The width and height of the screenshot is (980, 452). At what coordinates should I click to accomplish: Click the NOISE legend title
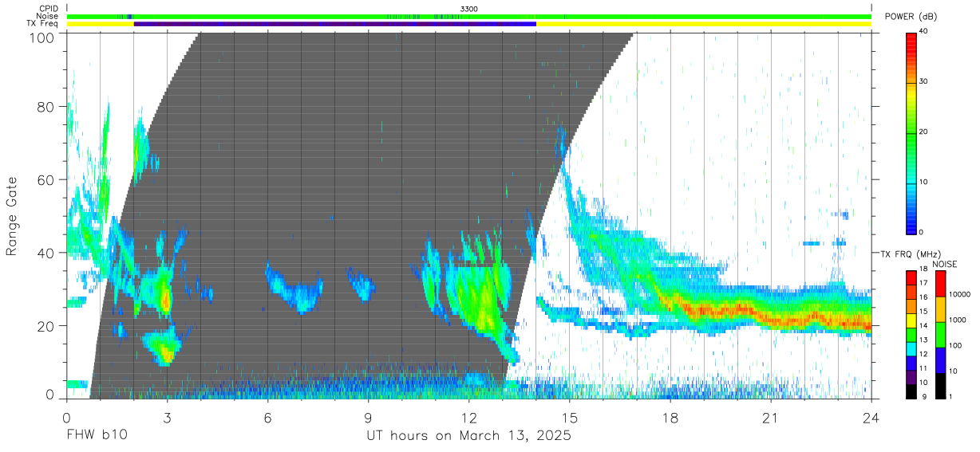(x=944, y=264)
